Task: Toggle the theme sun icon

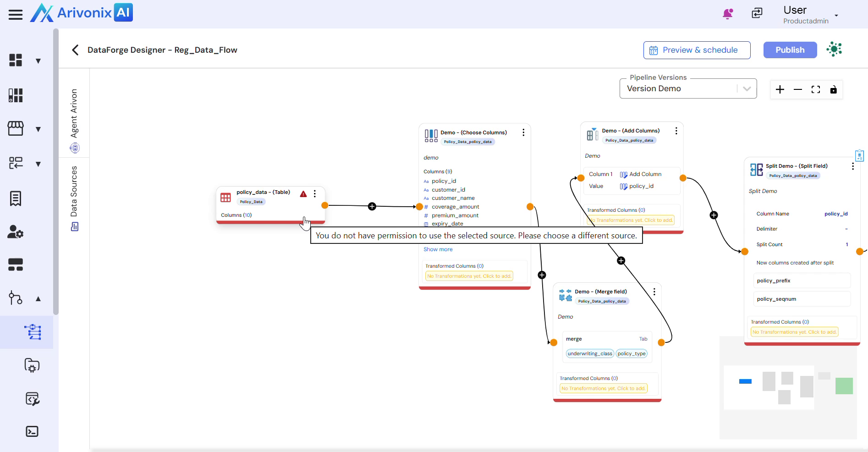Action: coord(834,50)
